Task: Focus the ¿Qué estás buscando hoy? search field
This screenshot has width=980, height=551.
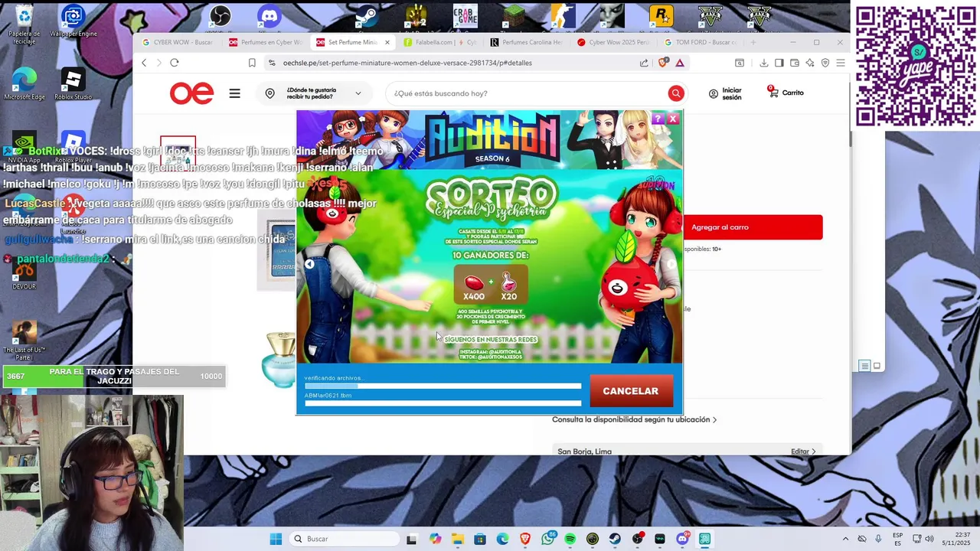Action: click(x=528, y=93)
